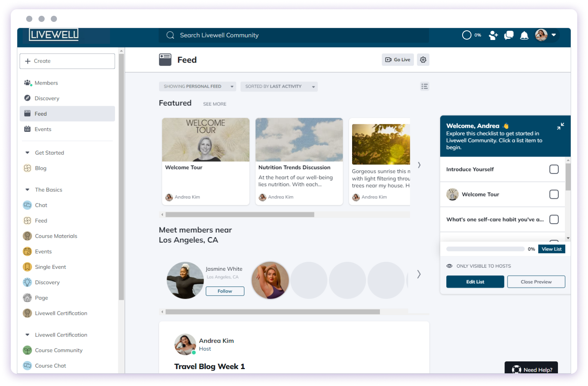This screenshot has height=386, width=588.
Task: Click the invite member icon in header
Action: pyautogui.click(x=493, y=35)
